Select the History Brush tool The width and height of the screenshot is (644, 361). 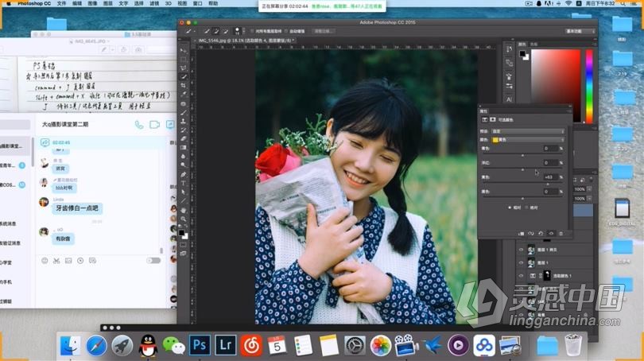tap(183, 130)
